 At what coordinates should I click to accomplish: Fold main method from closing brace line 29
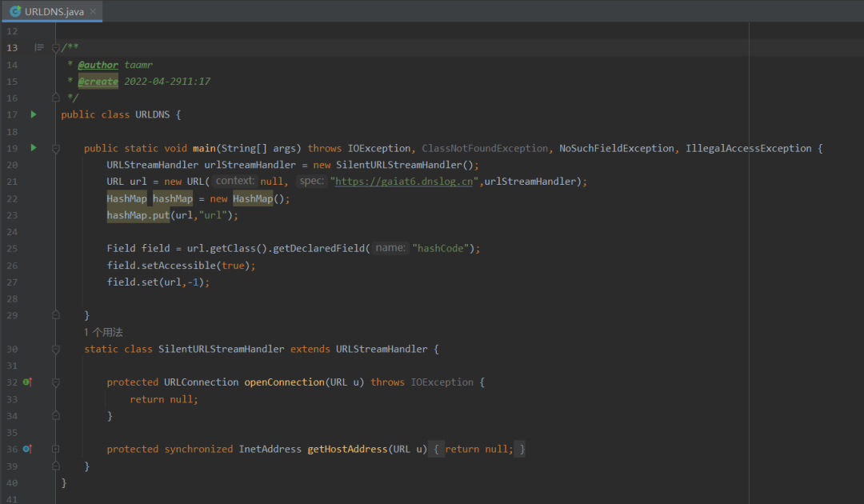click(56, 315)
